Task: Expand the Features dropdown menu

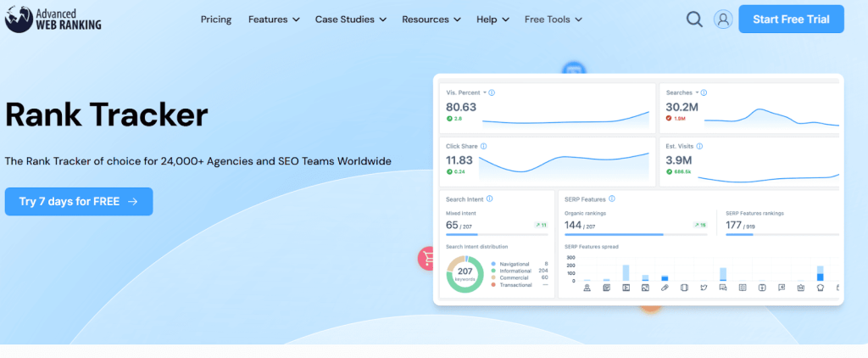Action: point(274,19)
